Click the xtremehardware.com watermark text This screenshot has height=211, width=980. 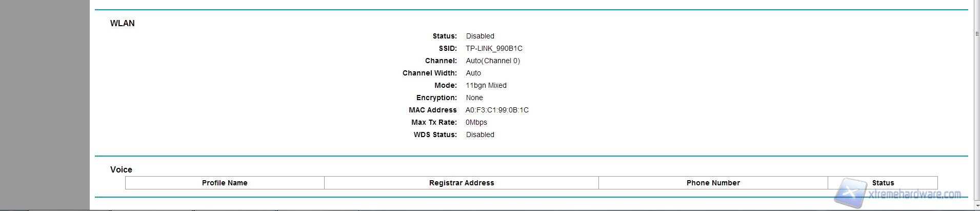click(914, 195)
